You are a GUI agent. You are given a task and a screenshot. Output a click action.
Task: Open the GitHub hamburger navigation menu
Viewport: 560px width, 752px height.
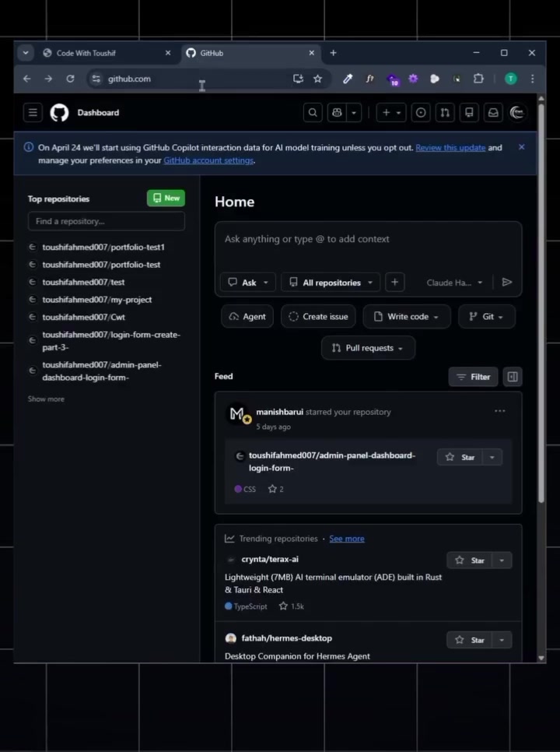pos(33,113)
